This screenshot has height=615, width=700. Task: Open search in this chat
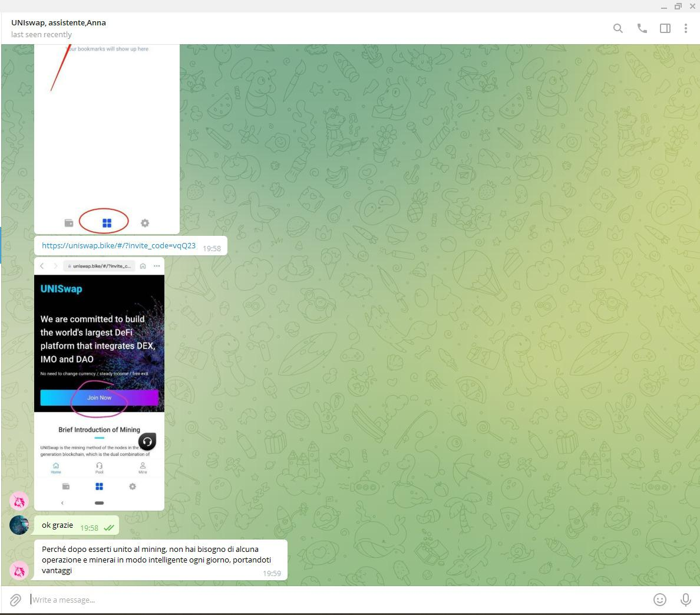[618, 28]
